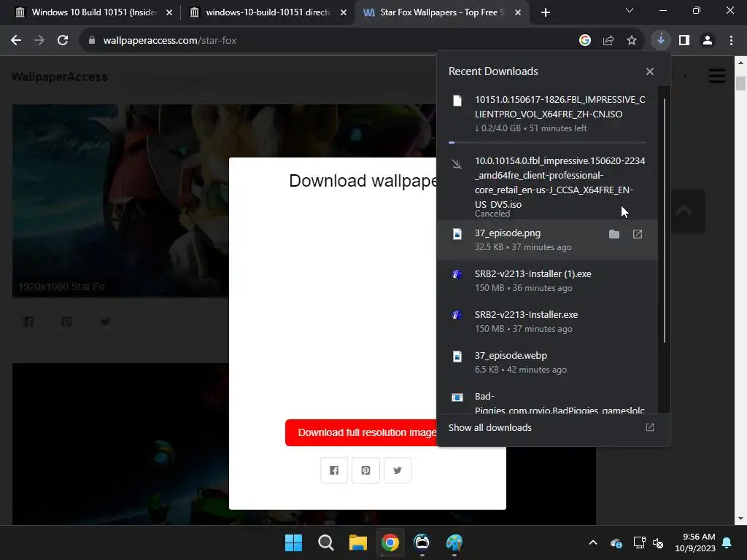Click the page scroll-to-top arrow button
Screen dimensions: 747x560
[684, 211]
